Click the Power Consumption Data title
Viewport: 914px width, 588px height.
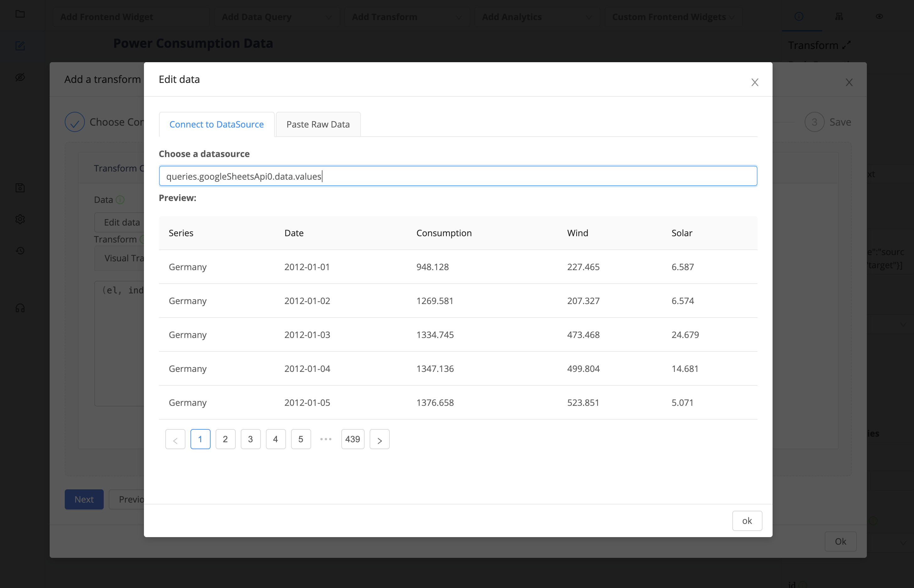tap(193, 44)
